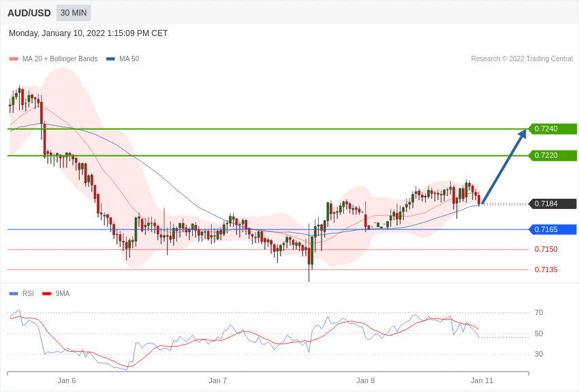Select the chart date and time text

click(x=88, y=33)
